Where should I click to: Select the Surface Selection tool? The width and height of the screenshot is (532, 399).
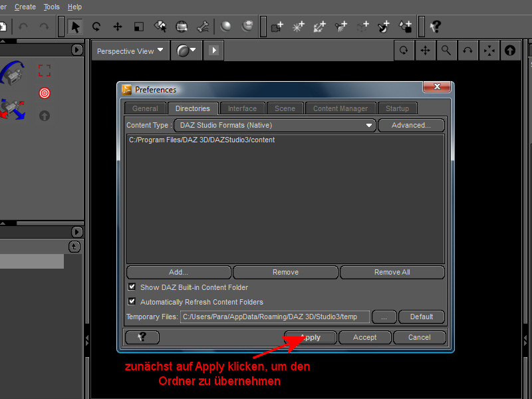(x=160, y=27)
